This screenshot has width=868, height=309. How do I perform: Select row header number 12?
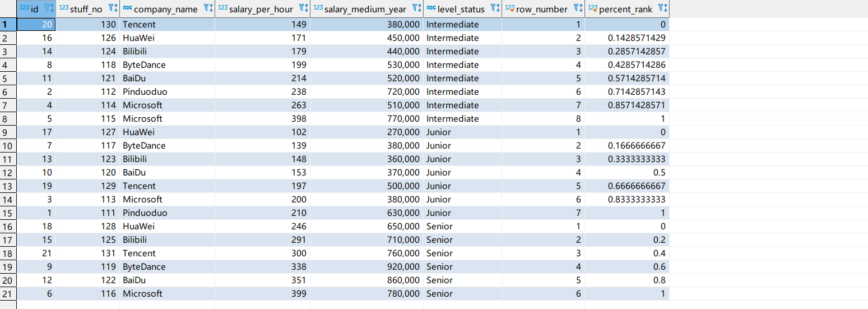(8, 172)
